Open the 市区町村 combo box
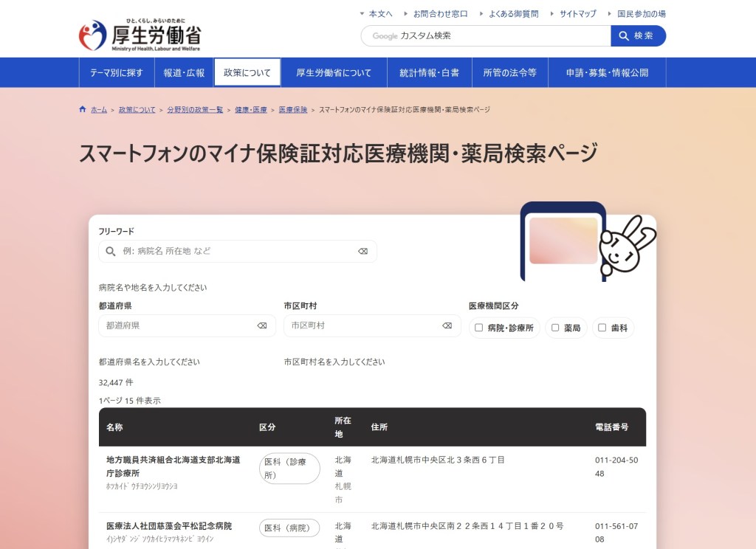 coord(362,325)
